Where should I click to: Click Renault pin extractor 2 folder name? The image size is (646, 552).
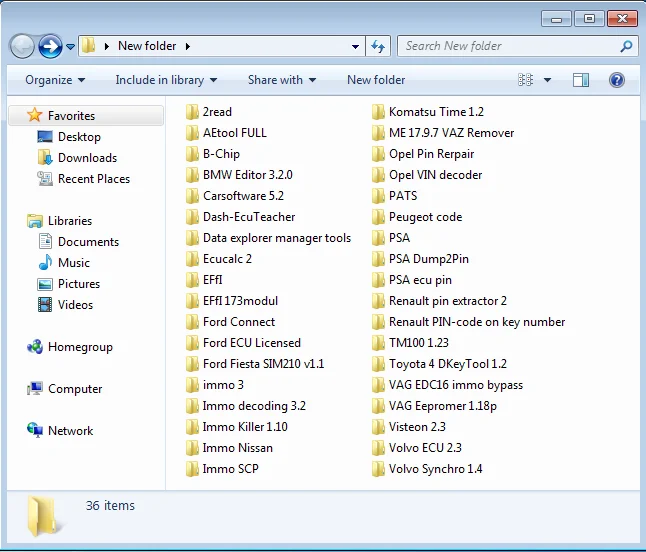coord(448,301)
